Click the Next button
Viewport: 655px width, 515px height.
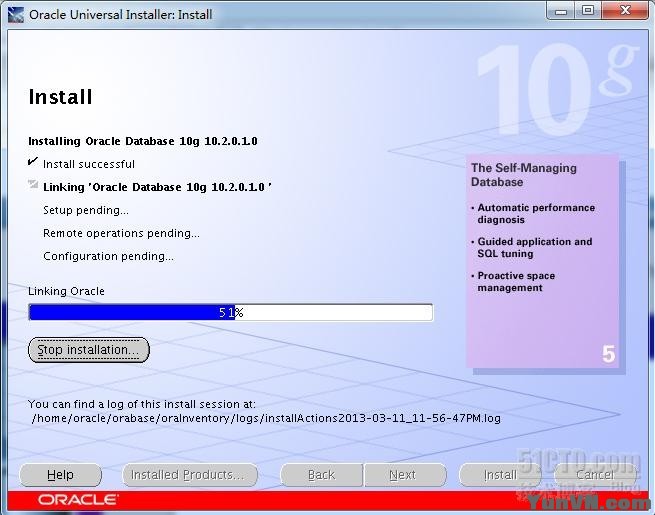tap(405, 475)
